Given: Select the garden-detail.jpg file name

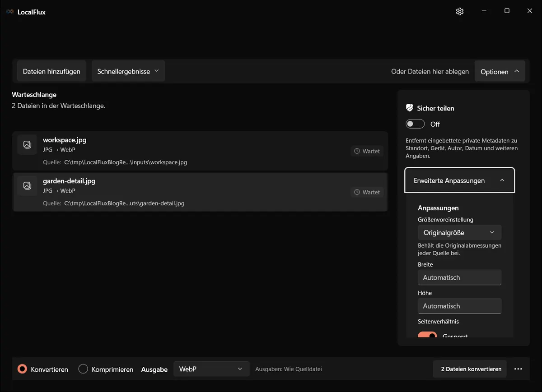Looking at the screenshot, I should (x=69, y=181).
